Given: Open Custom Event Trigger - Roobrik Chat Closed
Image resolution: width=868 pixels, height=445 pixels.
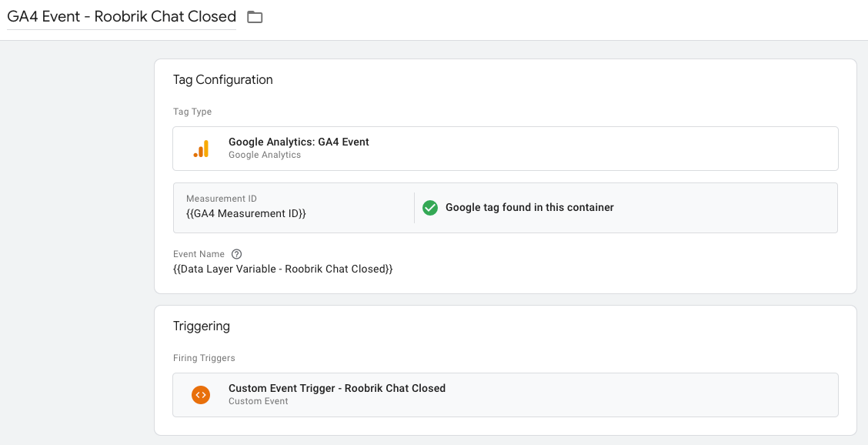Looking at the screenshot, I should coord(506,394).
